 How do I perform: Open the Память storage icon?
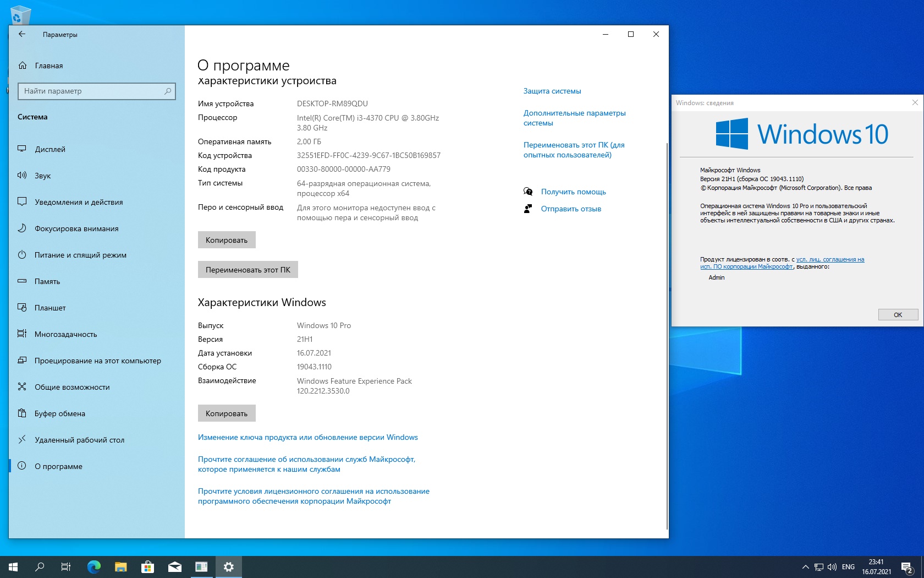[22, 281]
